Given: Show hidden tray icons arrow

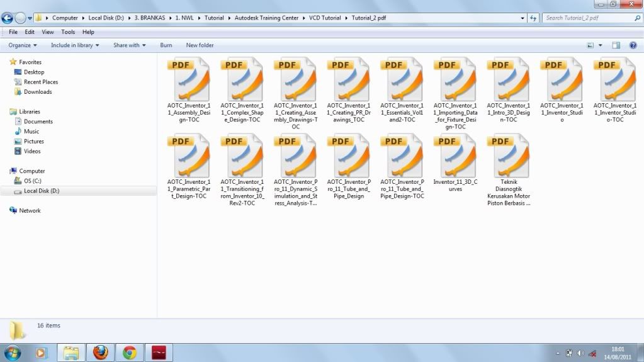Looking at the screenshot, I should (557, 353).
